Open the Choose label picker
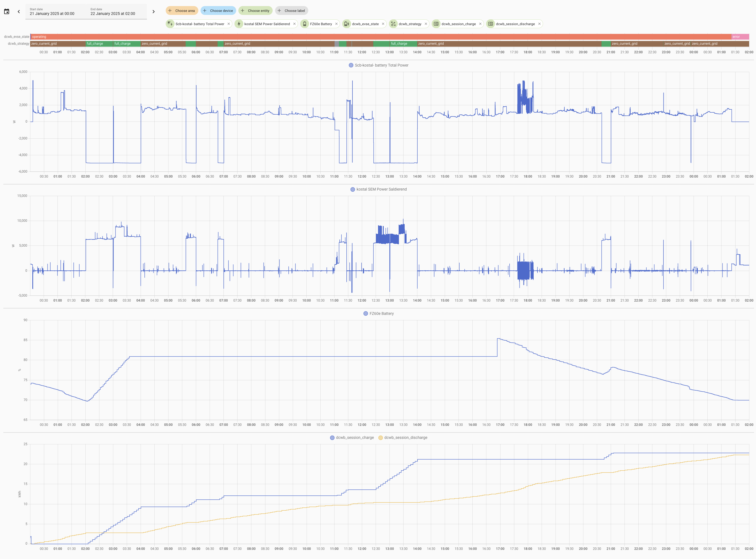The height and width of the screenshot is (559, 756). tap(291, 10)
